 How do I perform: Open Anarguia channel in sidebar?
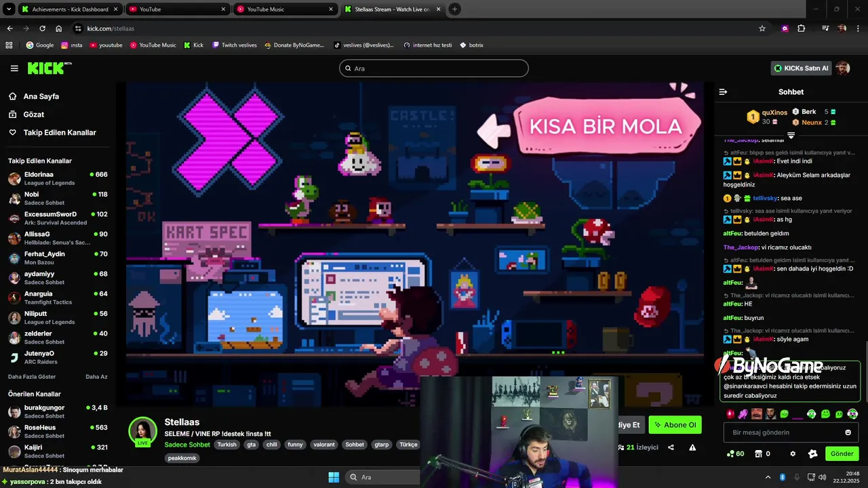tap(58, 298)
